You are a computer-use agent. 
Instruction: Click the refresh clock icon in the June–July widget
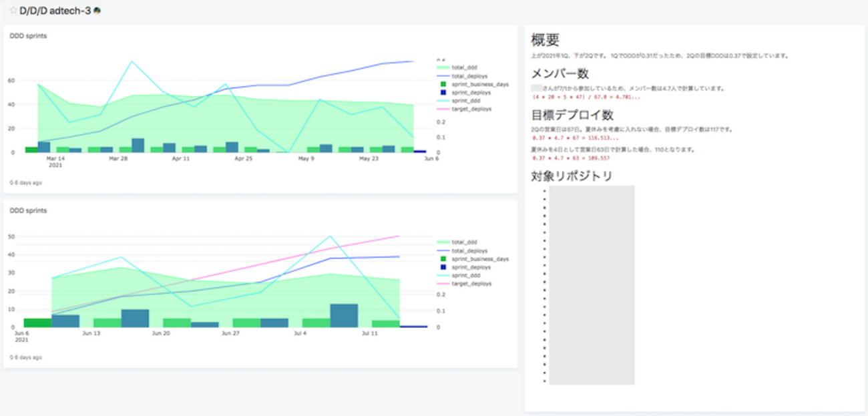pyautogui.click(x=11, y=357)
